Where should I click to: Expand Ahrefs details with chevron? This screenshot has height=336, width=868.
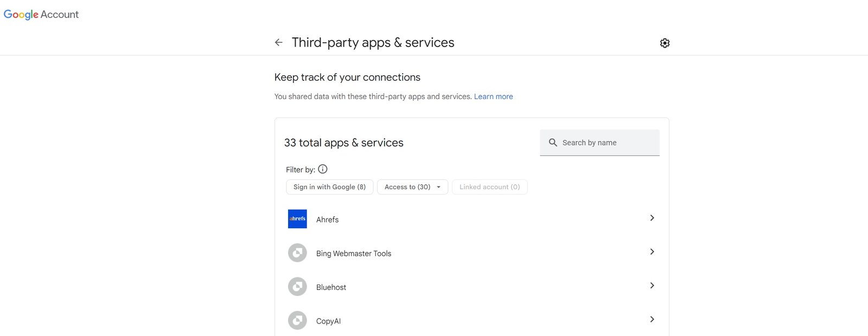[x=652, y=218]
